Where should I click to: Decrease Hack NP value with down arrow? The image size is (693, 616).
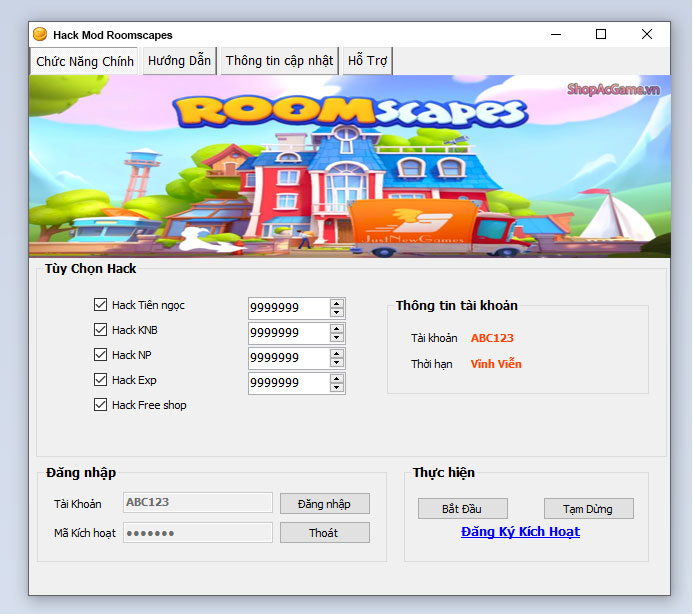point(337,363)
